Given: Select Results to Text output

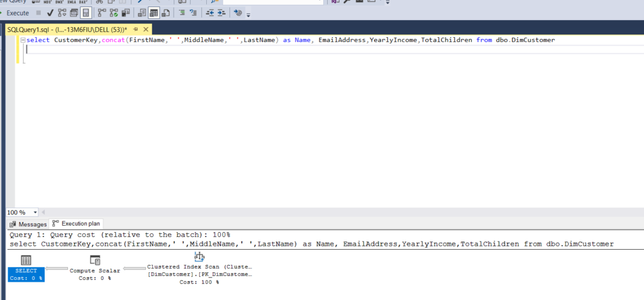Looking at the screenshot, I should click(142, 13).
